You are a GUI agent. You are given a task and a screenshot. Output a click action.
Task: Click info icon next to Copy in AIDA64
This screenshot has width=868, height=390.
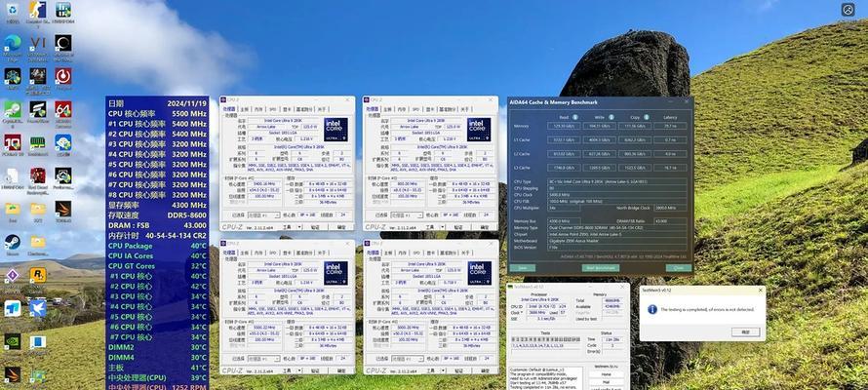649,117
